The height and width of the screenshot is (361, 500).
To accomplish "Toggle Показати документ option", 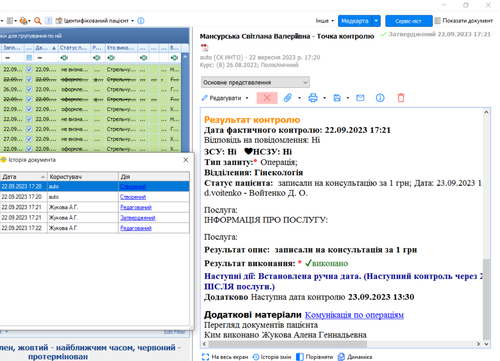I will (x=463, y=21).
